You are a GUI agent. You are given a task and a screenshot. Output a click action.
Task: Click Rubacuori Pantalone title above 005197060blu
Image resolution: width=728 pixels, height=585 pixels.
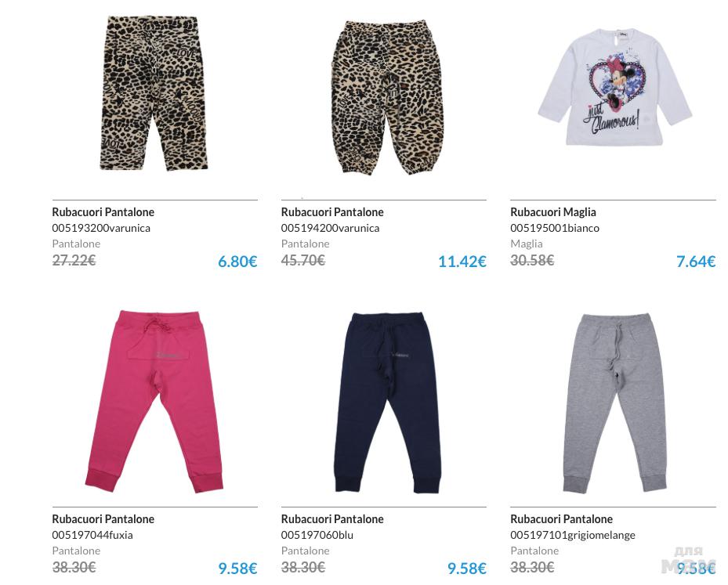[x=332, y=518]
